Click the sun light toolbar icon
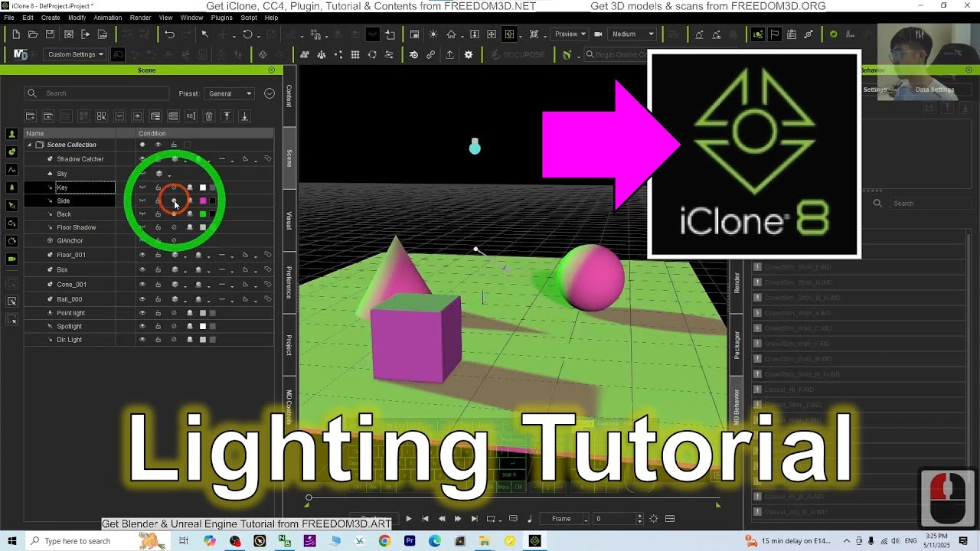980x551 pixels. click(433, 34)
